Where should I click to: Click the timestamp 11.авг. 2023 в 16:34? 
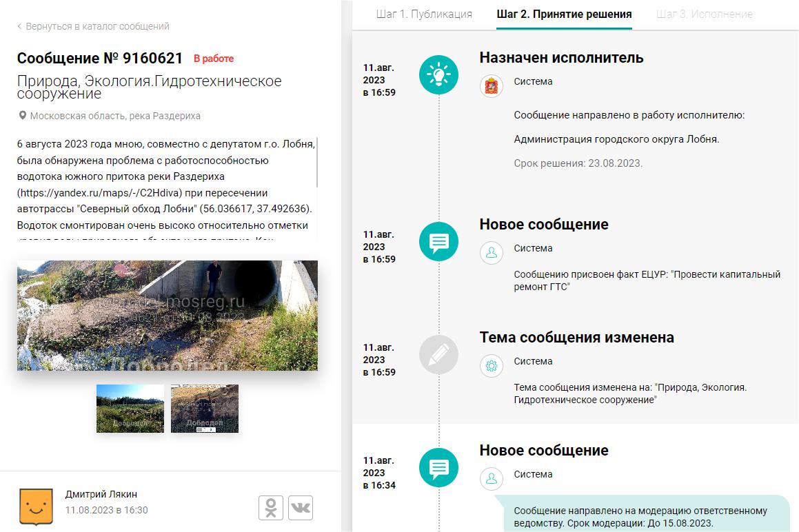click(x=379, y=473)
